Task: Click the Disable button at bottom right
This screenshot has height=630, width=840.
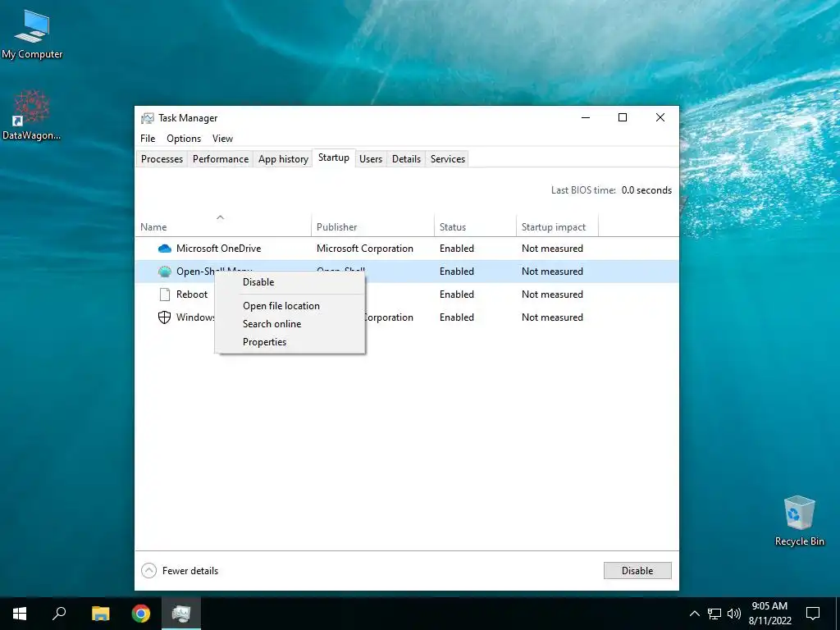Action: pos(637,571)
